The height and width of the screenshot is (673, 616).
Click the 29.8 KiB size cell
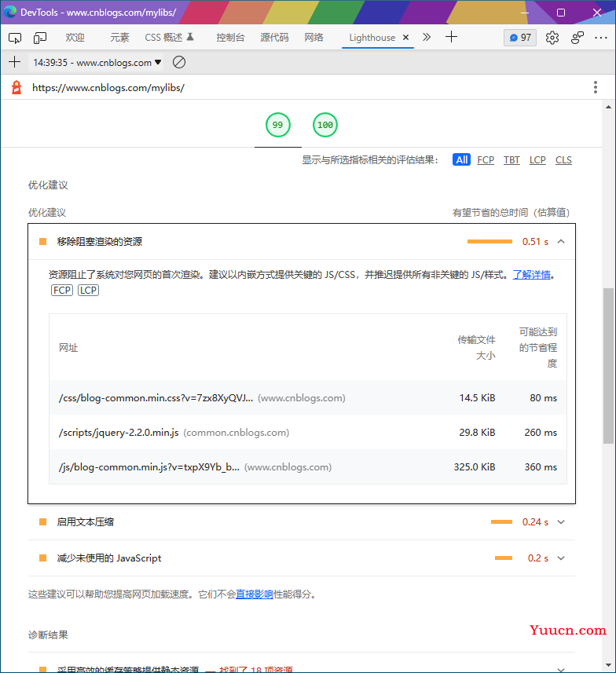click(477, 432)
